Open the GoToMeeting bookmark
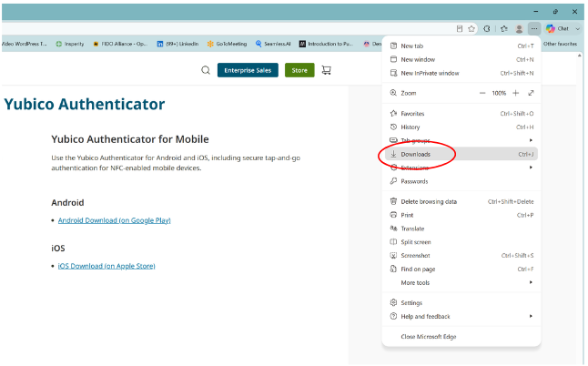The image size is (588, 366). [228, 44]
